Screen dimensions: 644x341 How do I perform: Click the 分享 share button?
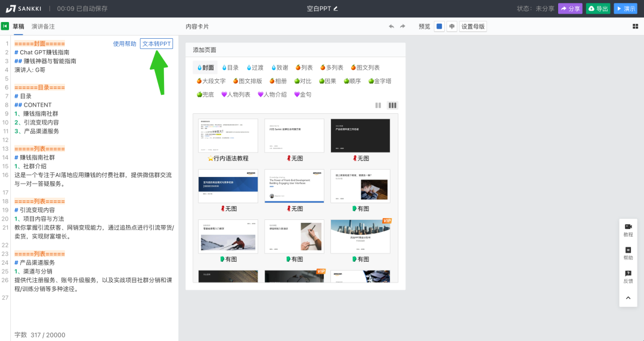point(570,8)
